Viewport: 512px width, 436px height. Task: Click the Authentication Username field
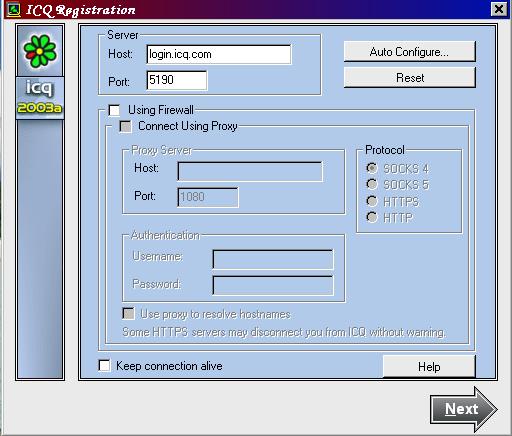click(x=273, y=259)
